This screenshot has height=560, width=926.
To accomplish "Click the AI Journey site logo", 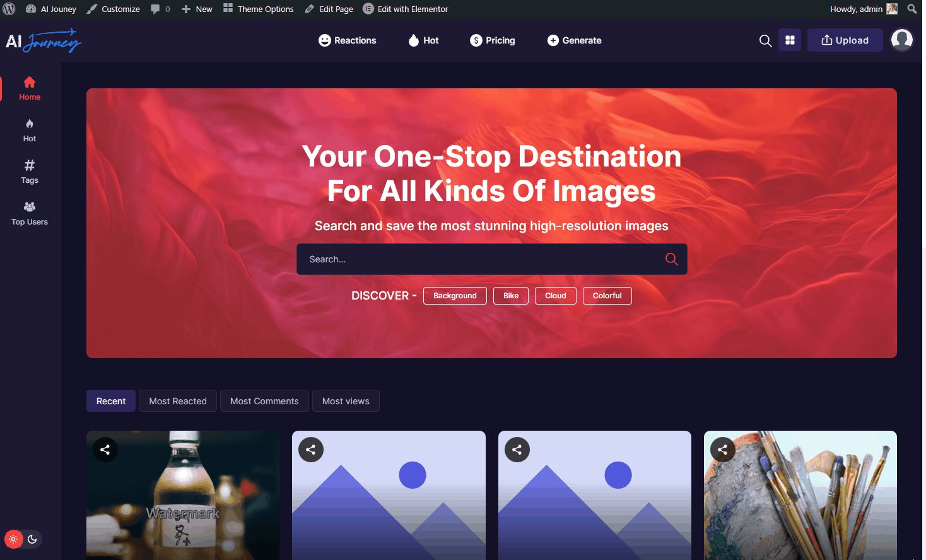I will pyautogui.click(x=44, y=40).
